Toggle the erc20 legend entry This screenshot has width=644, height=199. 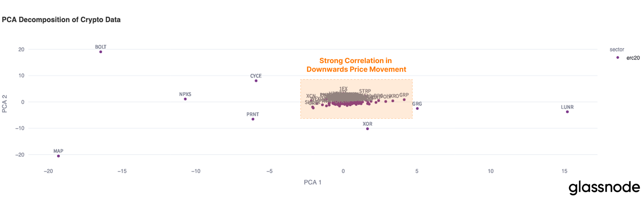tap(629, 58)
